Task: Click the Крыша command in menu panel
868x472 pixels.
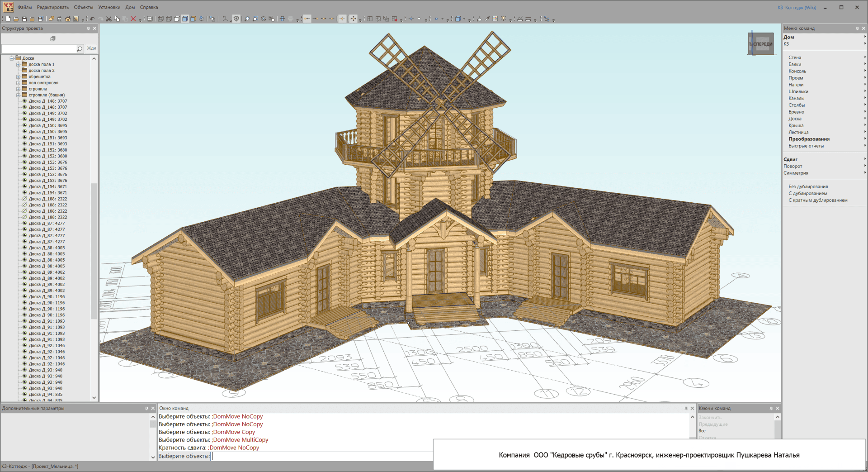Action: coord(796,126)
